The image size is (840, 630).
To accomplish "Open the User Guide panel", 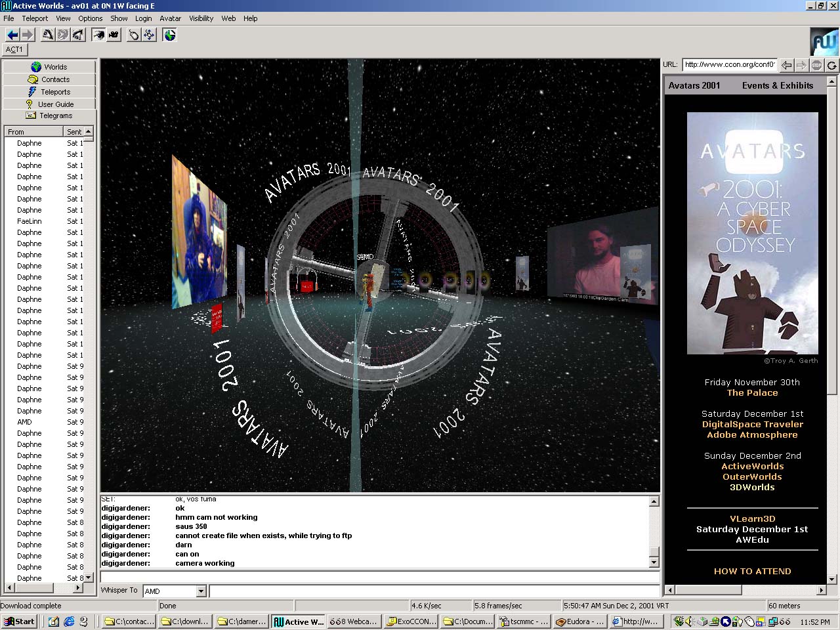I will point(49,104).
